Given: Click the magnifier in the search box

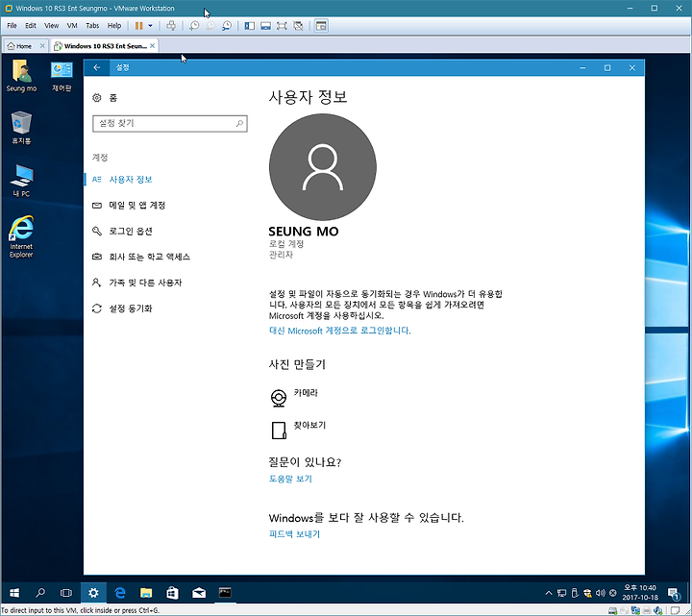Looking at the screenshot, I should (x=239, y=124).
